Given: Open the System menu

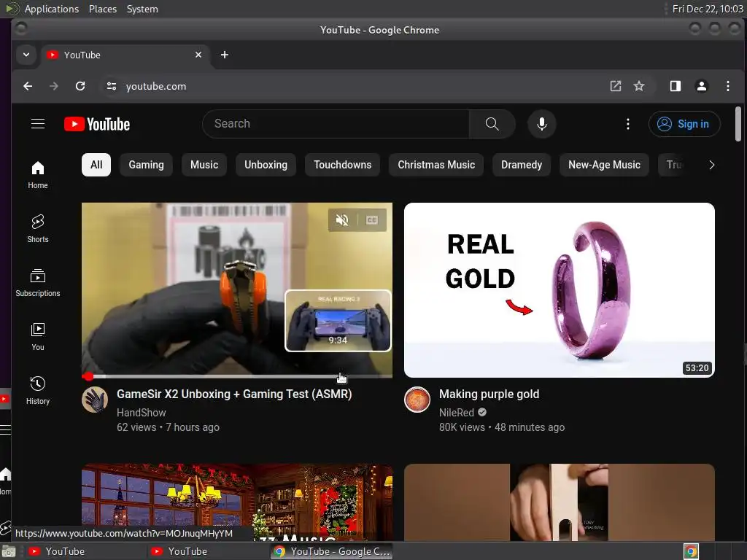Looking at the screenshot, I should (142, 9).
